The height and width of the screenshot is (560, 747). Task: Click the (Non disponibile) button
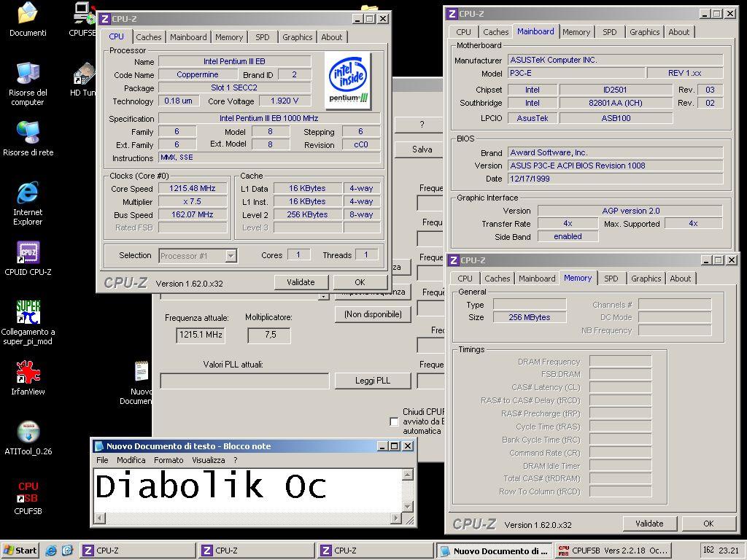373,314
